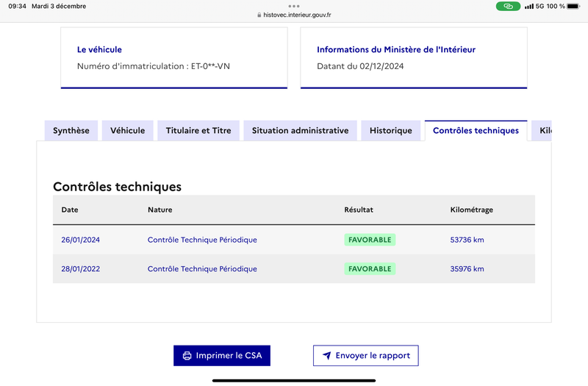The height and width of the screenshot is (386, 588).
Task: Open the partially hidden Kilométrage tab
Action: 542,131
